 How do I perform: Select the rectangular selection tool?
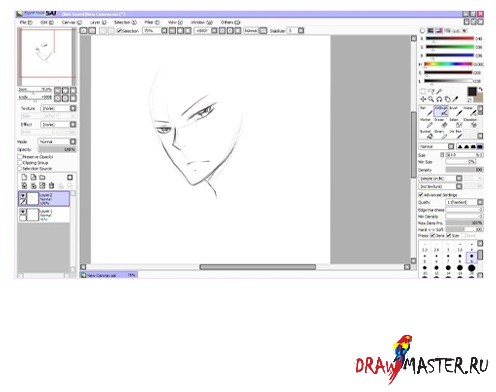423,91
